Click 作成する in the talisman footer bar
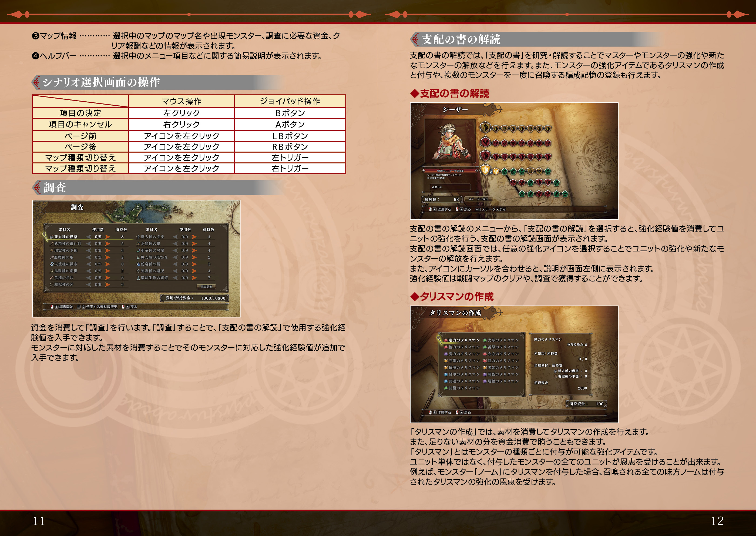Image resolution: width=756 pixels, height=536 pixels. coord(444,413)
